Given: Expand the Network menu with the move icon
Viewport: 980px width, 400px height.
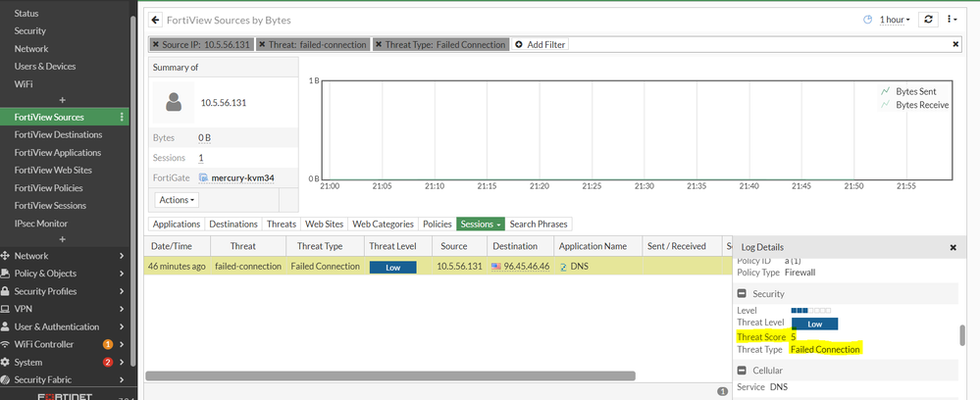Looking at the screenshot, I should (63, 256).
